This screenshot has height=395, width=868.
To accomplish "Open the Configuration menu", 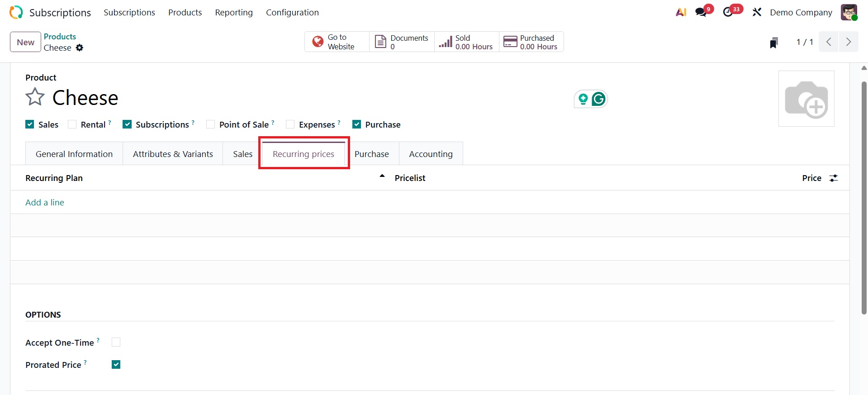I will tap(292, 12).
